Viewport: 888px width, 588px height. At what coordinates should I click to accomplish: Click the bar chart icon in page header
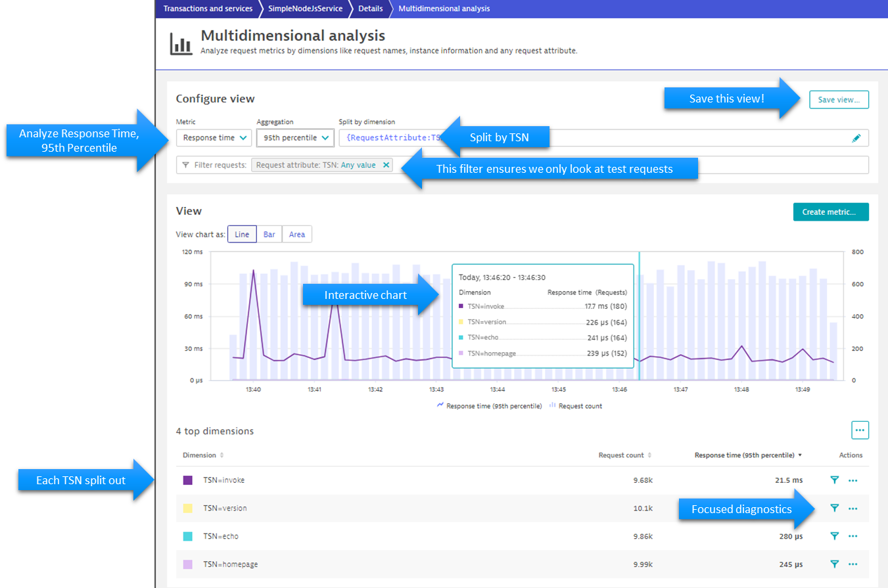tap(181, 42)
